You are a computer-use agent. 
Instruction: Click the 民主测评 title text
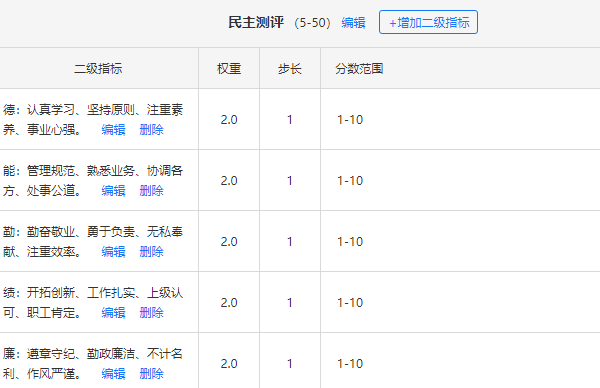256,23
